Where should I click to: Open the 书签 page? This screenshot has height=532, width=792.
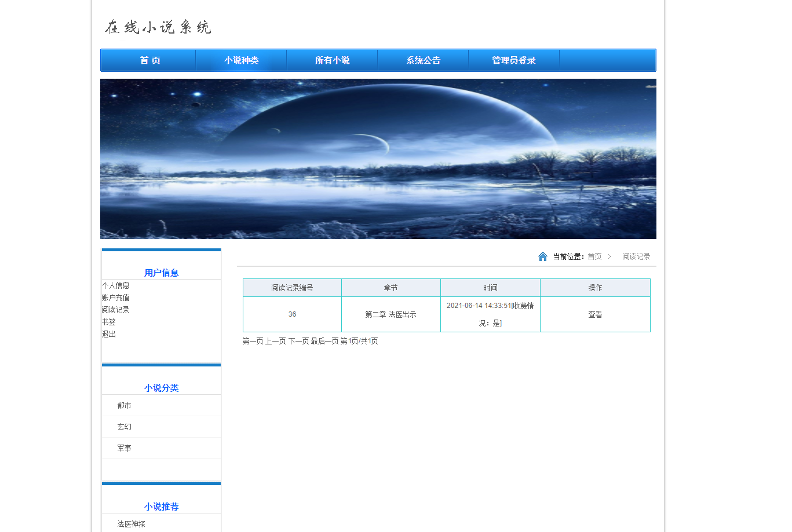[109, 321]
